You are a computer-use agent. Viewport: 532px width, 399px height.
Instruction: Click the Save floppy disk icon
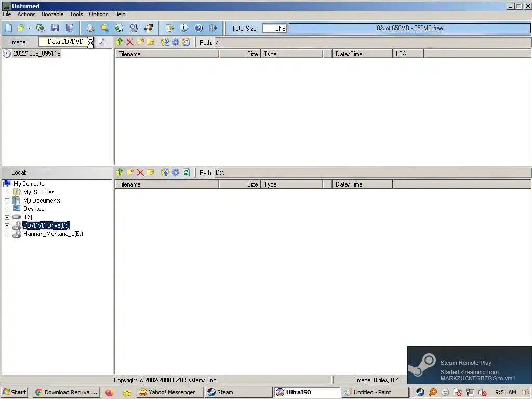coord(55,28)
